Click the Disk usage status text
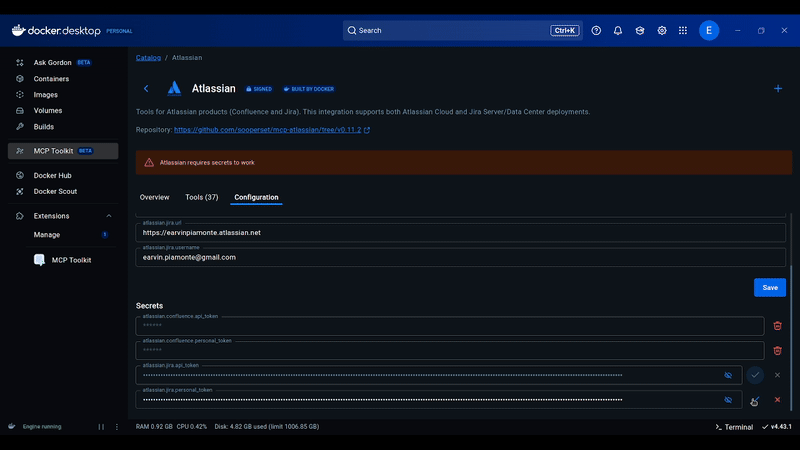800x450 pixels. 267,427
